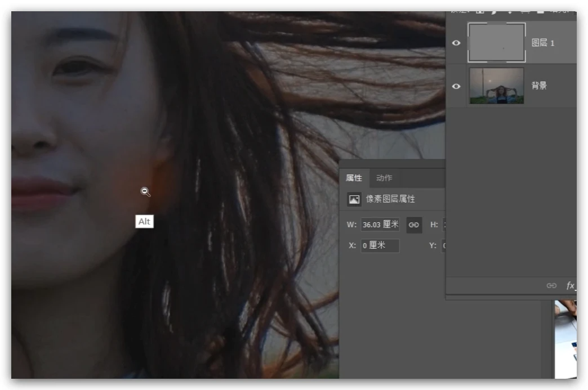Toggle the width-height constrain link icon

[414, 225]
